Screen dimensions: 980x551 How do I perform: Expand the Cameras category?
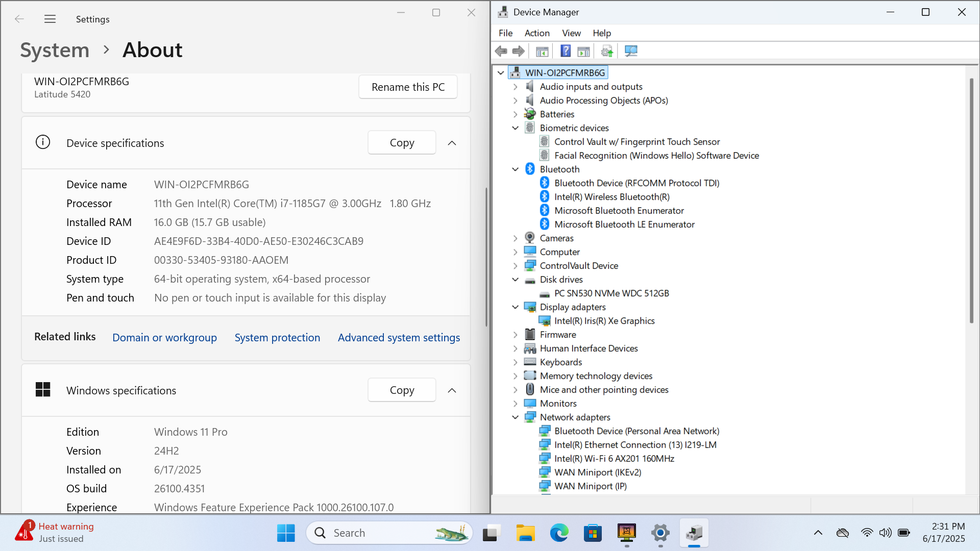515,238
